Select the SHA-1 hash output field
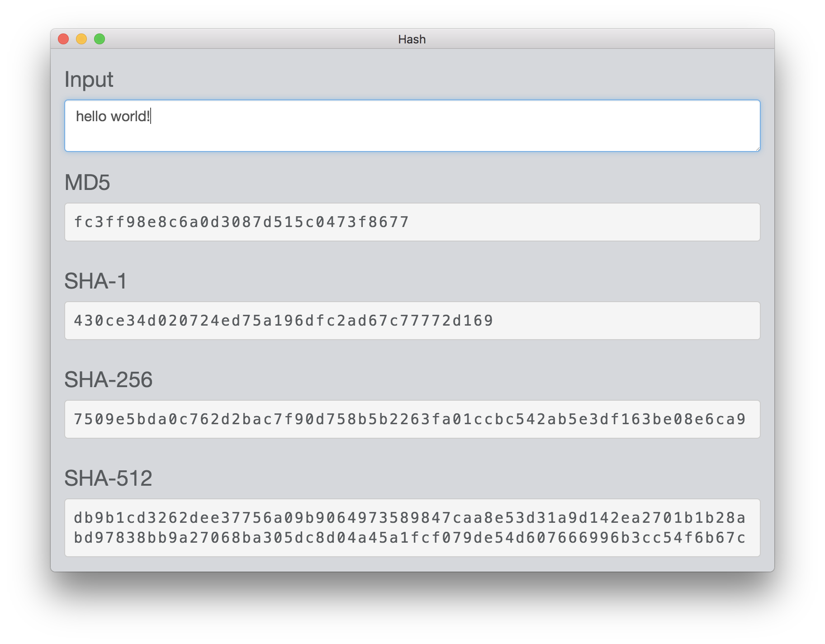825x644 pixels. click(x=412, y=320)
